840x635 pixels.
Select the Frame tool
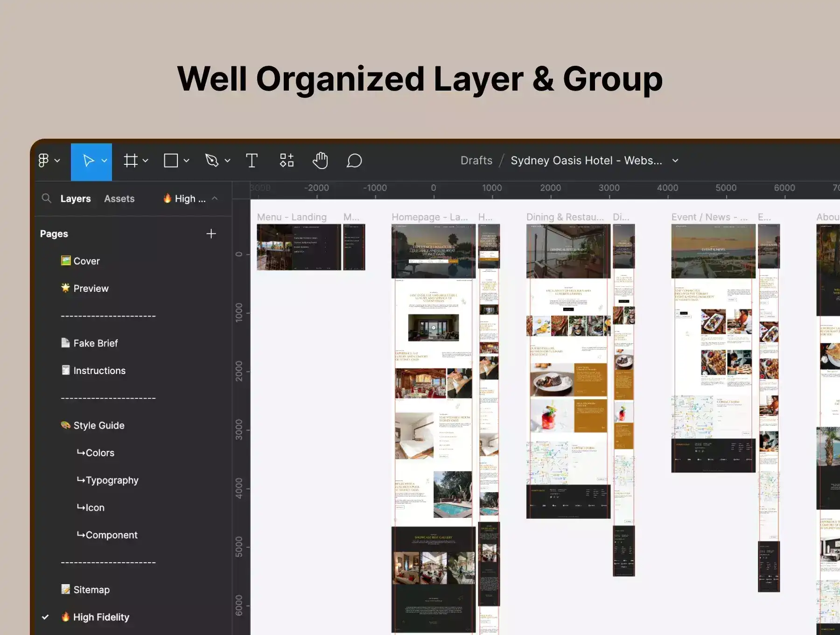(x=131, y=161)
